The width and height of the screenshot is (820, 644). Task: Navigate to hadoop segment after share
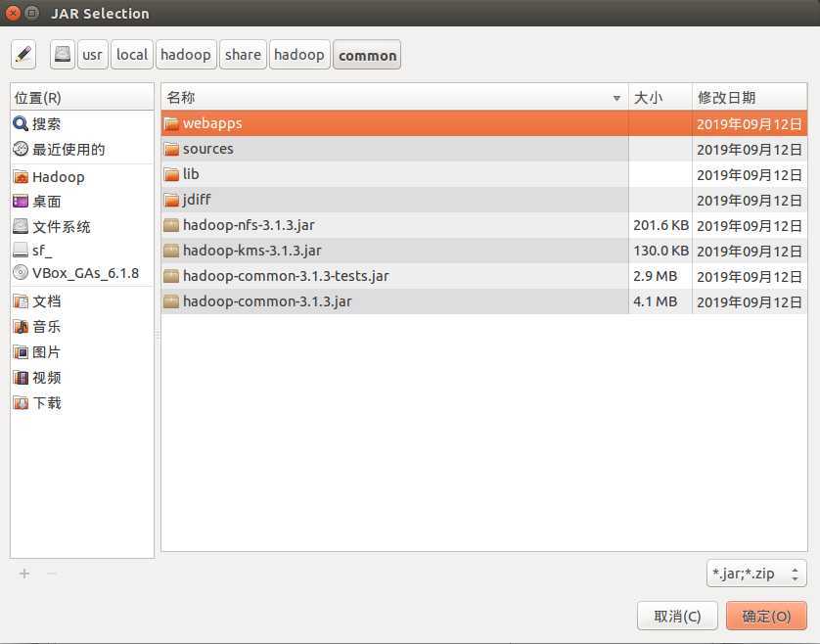pyautogui.click(x=299, y=55)
